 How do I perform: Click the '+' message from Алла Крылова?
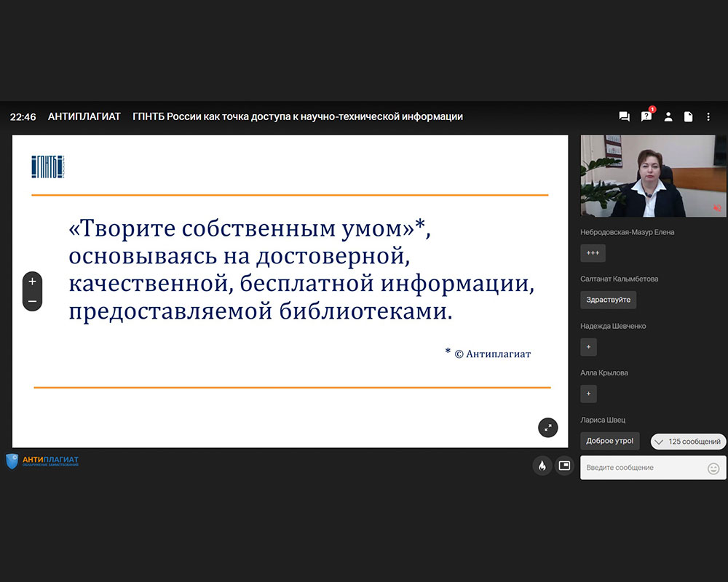[589, 394]
